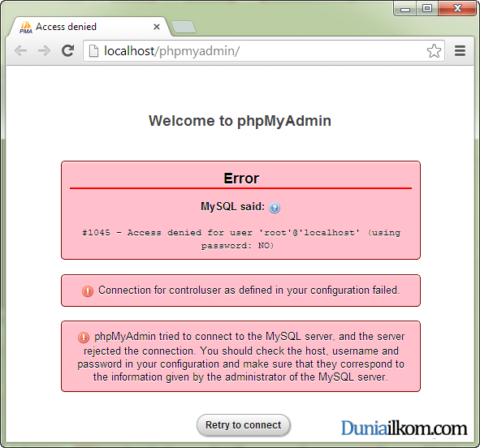Click the browser forward arrow
Image resolution: width=480 pixels, height=448 pixels.
coord(44,51)
